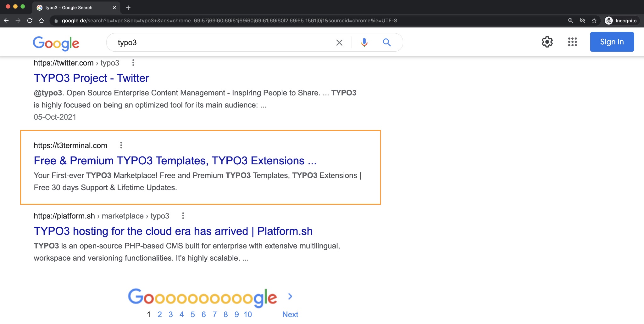Open the three-dot menu for the Platform.sh result
The width and height of the screenshot is (644, 324).
click(x=183, y=216)
